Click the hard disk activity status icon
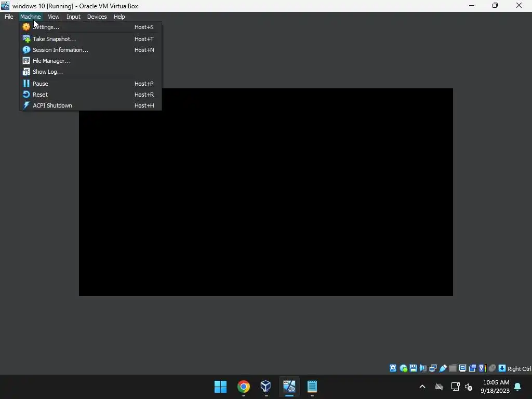 pos(393,368)
